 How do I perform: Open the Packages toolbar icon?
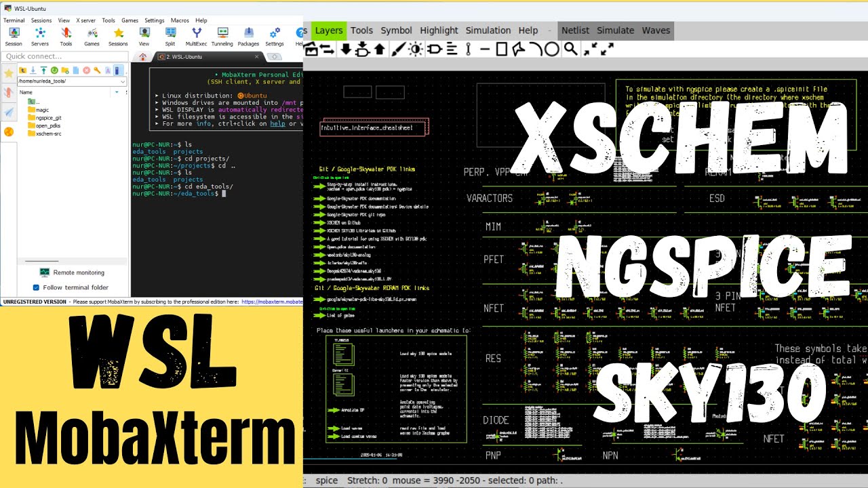pos(248,37)
